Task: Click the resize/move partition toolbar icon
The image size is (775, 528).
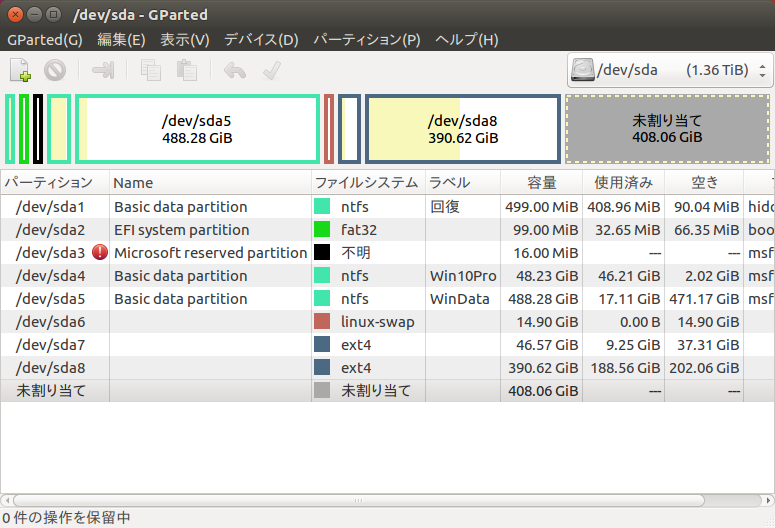Action: pyautogui.click(x=104, y=71)
